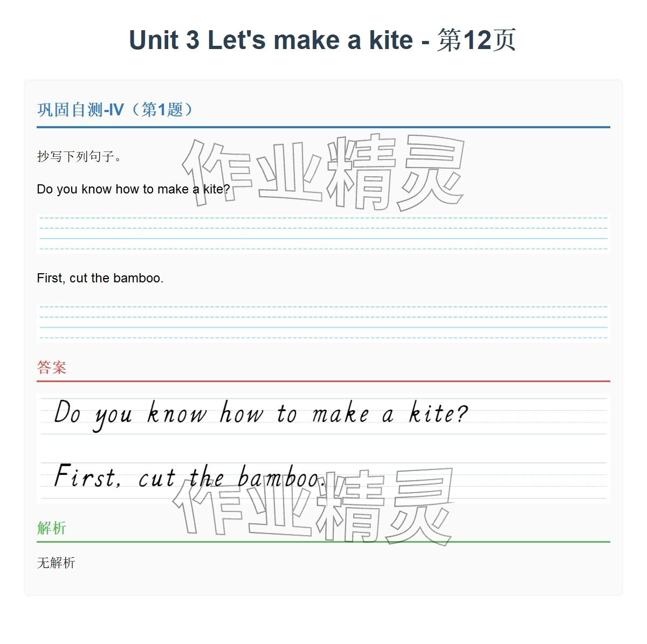Image resolution: width=647 pixels, height=644 pixels.
Task: Click the handwritten word kite? in answer
Action: coord(438,414)
